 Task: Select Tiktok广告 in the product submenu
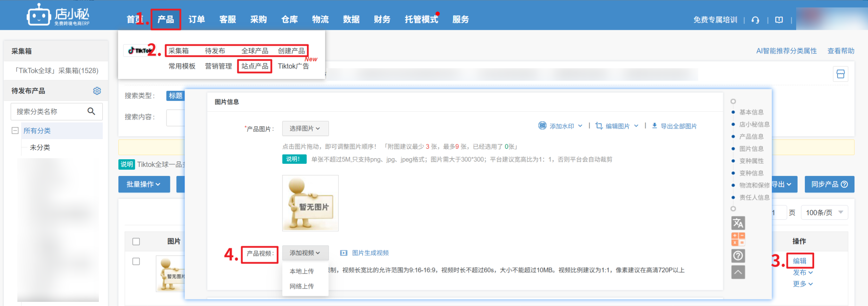coord(293,66)
